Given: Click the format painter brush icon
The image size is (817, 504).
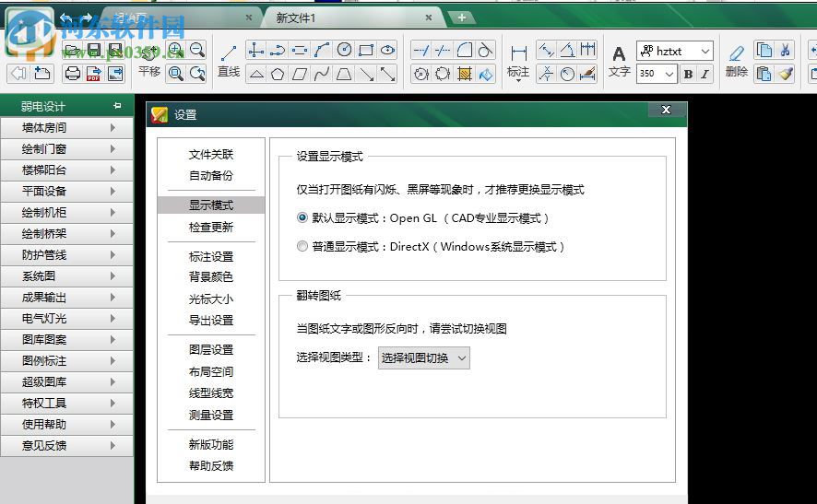Looking at the screenshot, I should pyautogui.click(x=786, y=74).
